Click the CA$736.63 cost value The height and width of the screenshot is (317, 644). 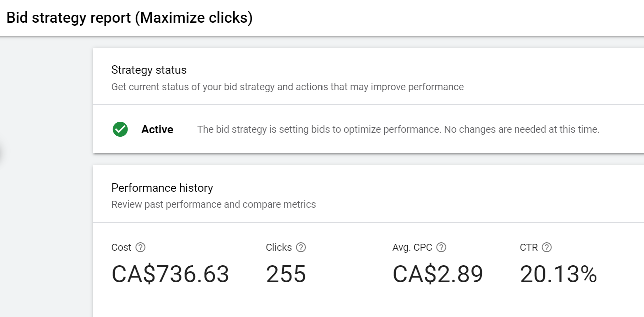point(170,274)
